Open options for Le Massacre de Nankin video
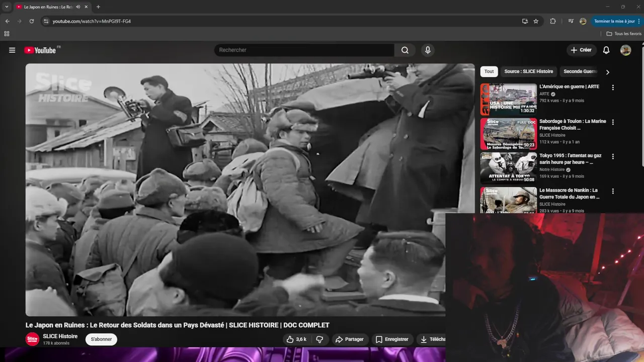 click(x=613, y=192)
